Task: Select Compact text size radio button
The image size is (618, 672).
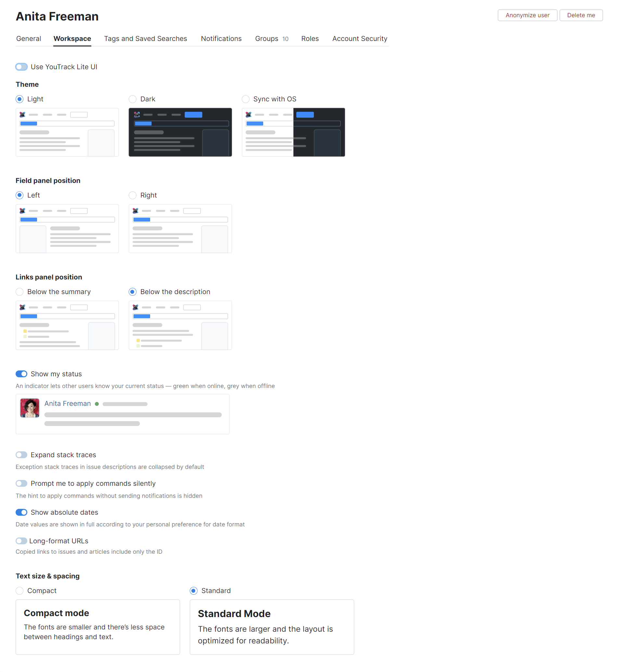Action: (x=19, y=590)
